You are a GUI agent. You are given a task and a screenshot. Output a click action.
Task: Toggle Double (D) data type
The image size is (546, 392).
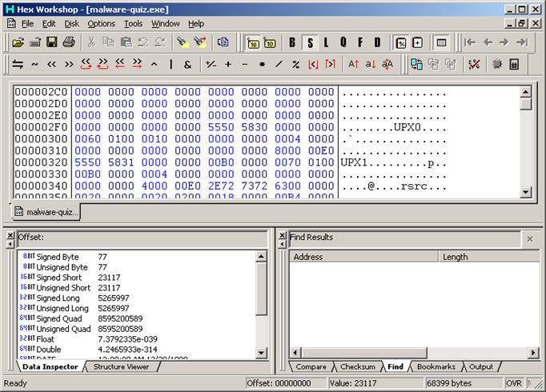pos(377,42)
